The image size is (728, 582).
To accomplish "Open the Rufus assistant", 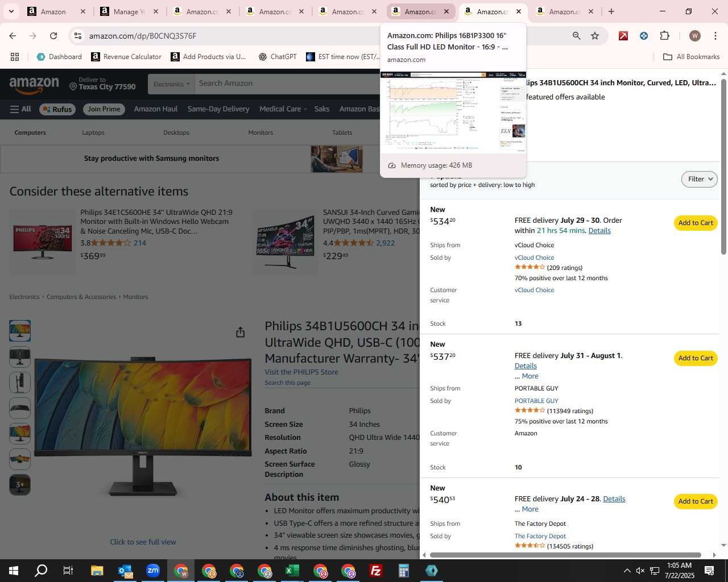I will pos(57,109).
